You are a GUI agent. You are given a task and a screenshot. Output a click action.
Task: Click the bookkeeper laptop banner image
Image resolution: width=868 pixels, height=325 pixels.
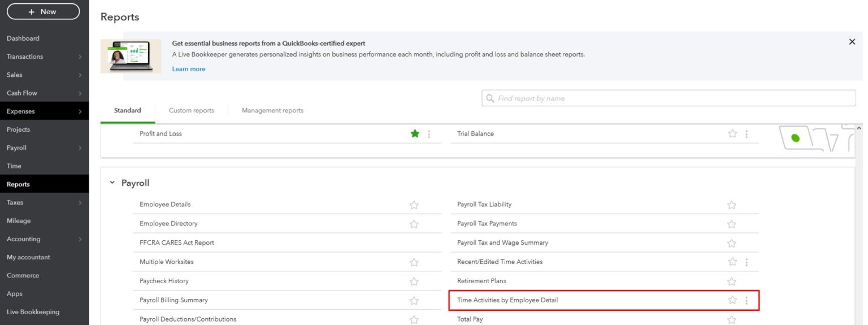tap(131, 57)
